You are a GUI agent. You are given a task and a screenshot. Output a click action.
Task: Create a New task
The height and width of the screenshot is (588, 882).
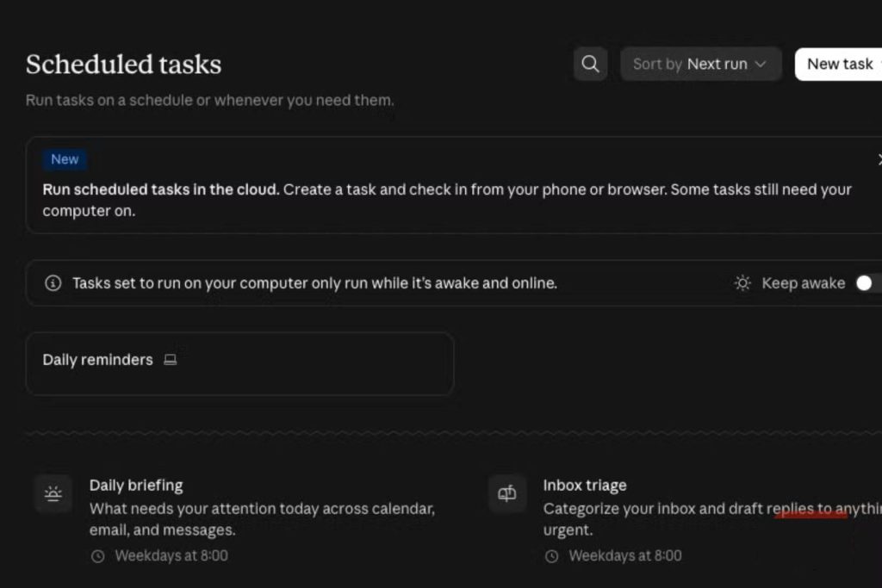[x=839, y=64]
